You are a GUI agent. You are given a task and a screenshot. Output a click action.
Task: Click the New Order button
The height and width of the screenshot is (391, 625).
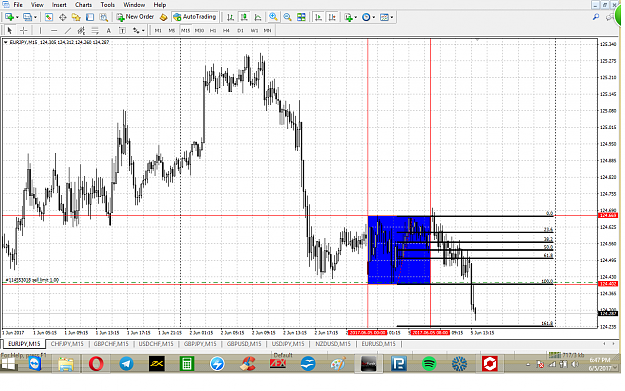tap(135, 17)
